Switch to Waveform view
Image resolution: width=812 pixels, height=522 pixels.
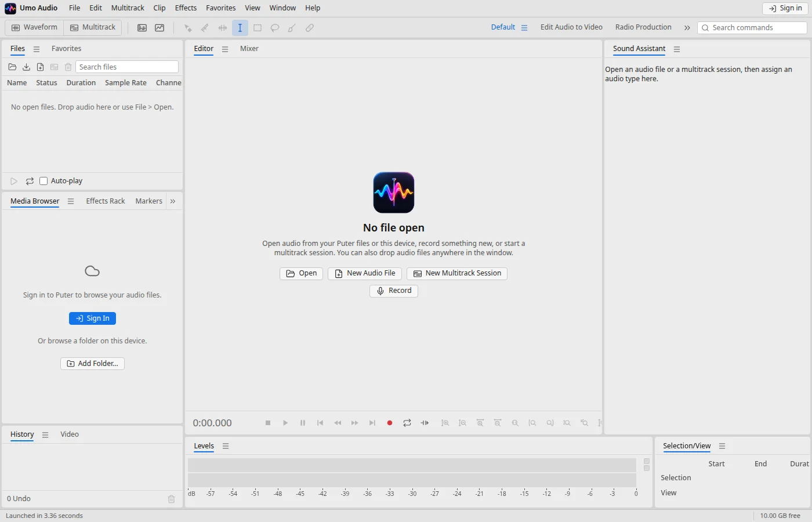[34, 27]
